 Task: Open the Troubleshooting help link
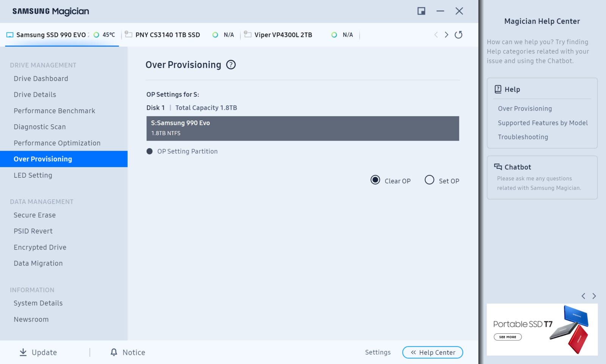tap(523, 137)
